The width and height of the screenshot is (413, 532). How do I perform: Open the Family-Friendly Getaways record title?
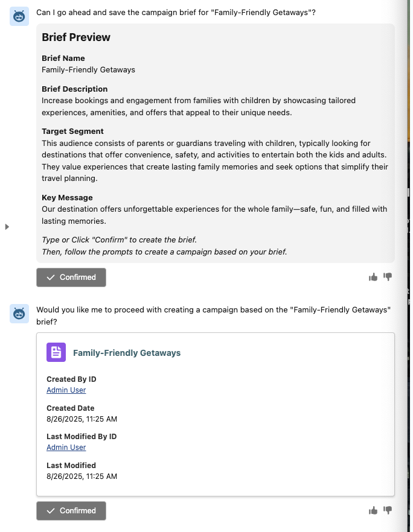(126, 353)
